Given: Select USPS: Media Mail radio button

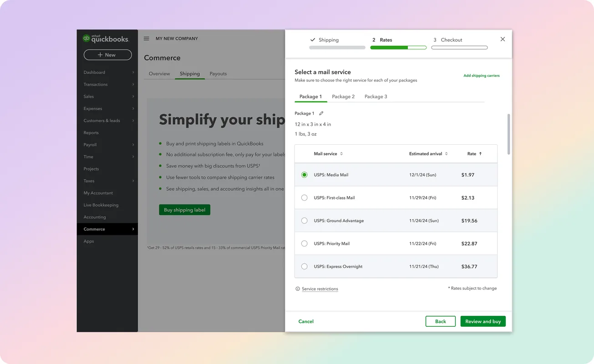Looking at the screenshot, I should (305, 175).
